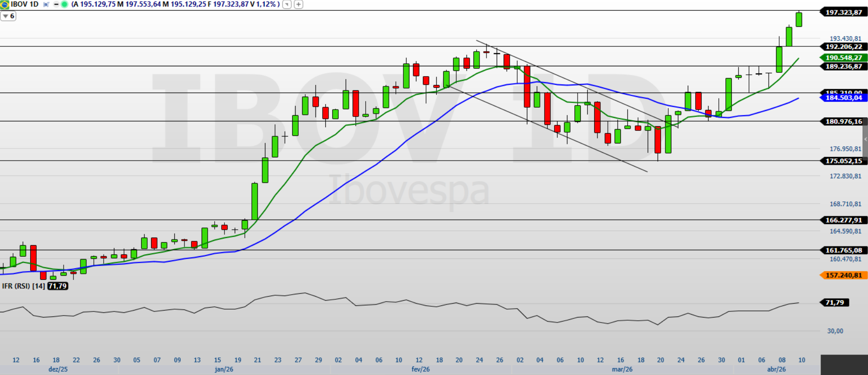
Task: Click the IBOV 1D symbol title
Action: tap(25, 5)
